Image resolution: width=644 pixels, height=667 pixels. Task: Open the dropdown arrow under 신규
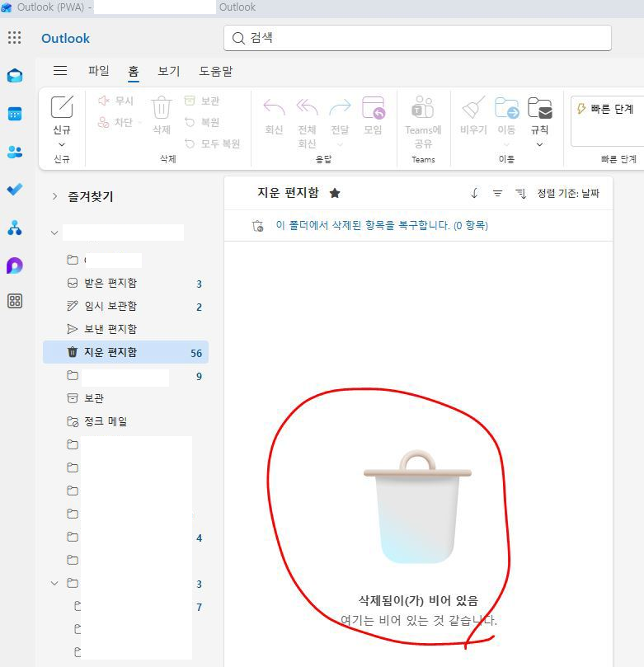(62, 144)
